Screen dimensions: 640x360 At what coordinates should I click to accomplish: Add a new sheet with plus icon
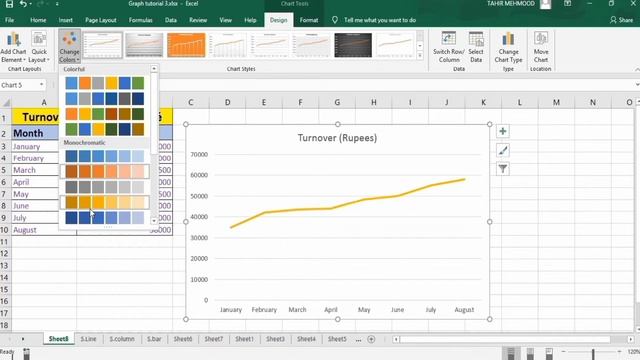(371, 339)
